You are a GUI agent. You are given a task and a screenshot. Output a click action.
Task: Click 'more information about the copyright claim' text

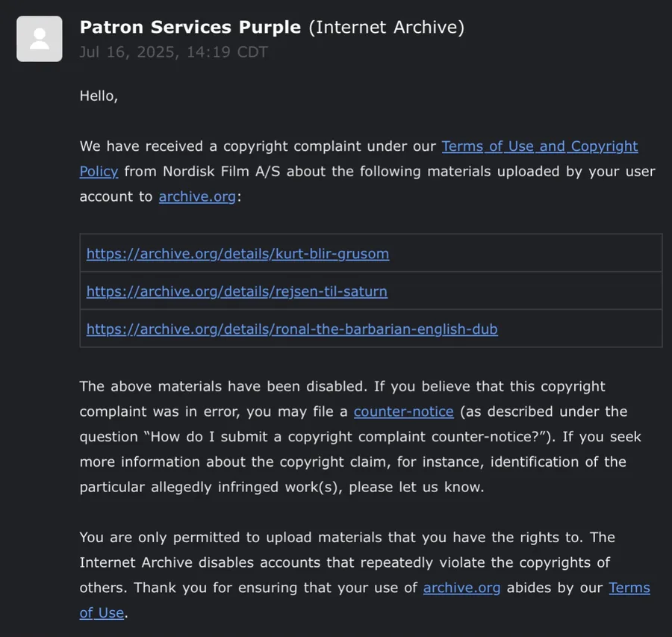point(235,462)
